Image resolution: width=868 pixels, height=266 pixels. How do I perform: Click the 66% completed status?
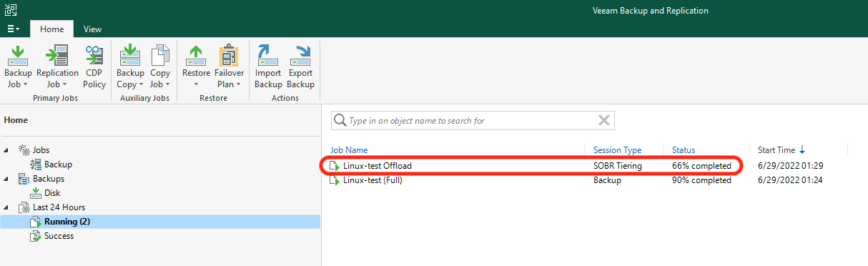701,166
